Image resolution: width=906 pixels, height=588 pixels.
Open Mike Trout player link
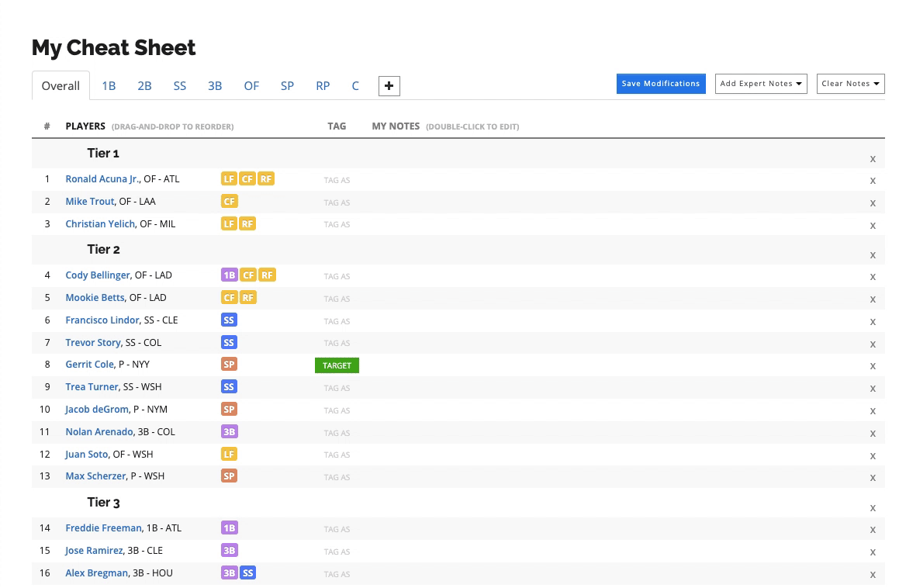click(x=89, y=202)
